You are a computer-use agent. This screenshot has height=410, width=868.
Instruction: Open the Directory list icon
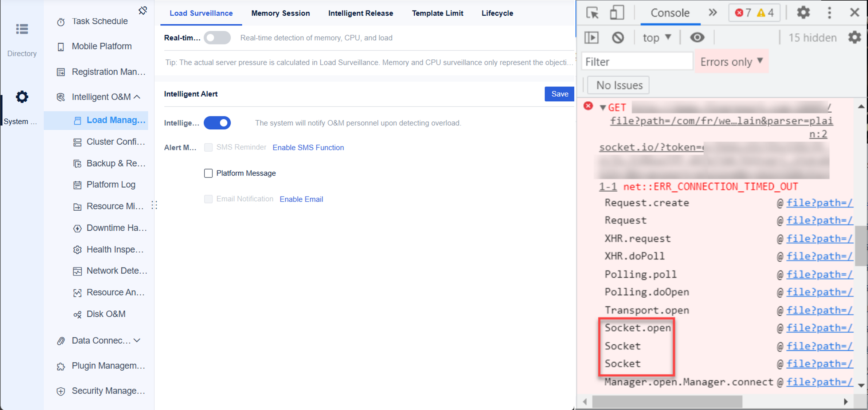click(22, 29)
